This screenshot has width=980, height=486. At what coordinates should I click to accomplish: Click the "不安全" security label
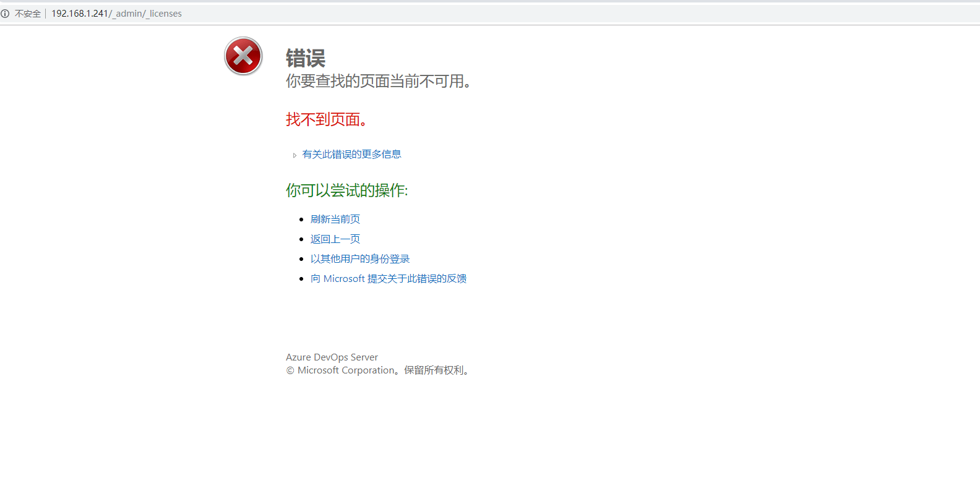click(28, 14)
